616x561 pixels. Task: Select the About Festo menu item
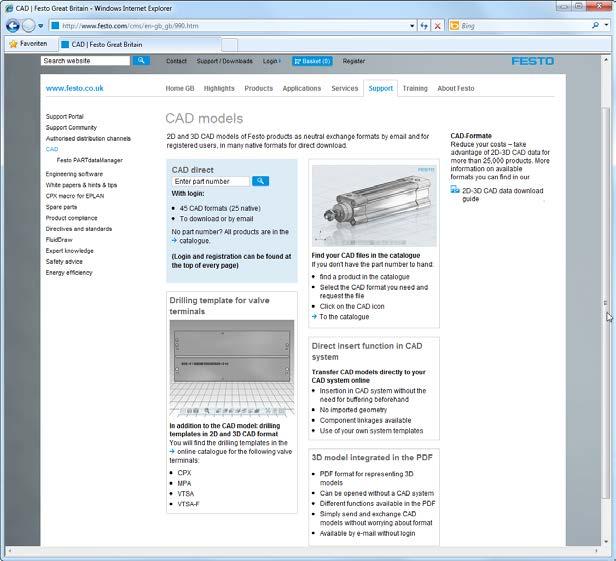point(456,88)
